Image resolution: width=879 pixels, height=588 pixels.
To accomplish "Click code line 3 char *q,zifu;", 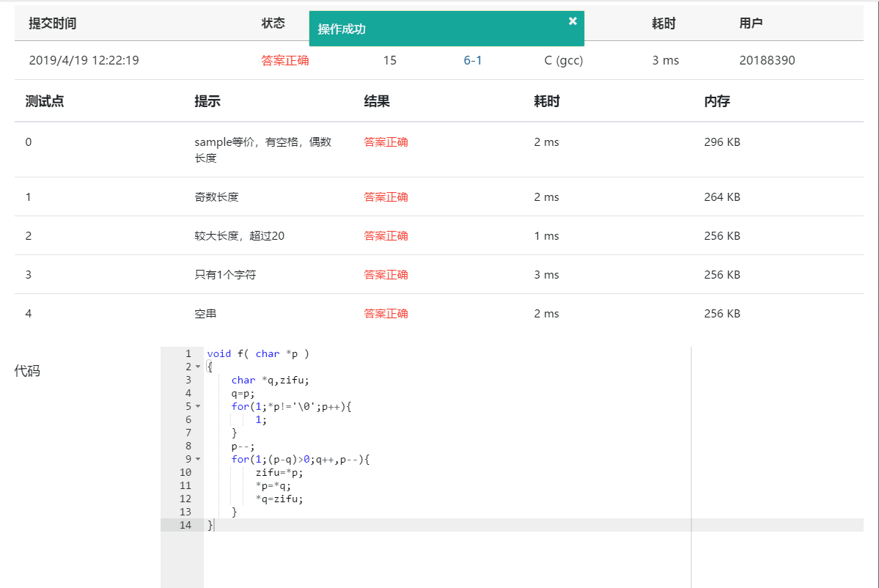I will 271,380.
